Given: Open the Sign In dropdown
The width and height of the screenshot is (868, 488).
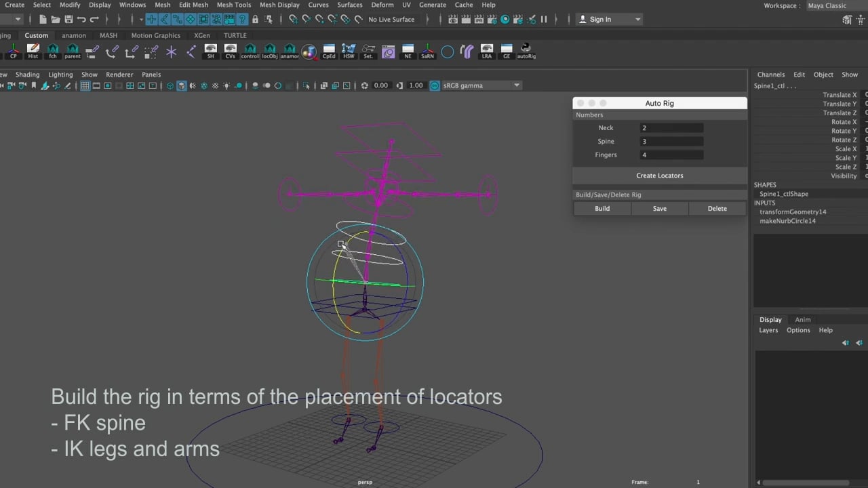Looking at the screenshot, I should point(609,19).
